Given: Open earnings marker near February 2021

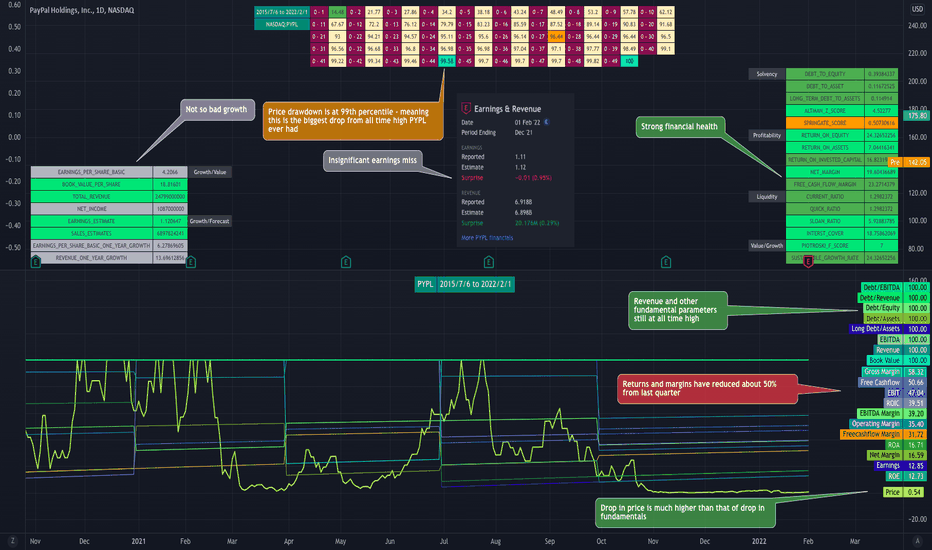Looking at the screenshot, I should [x=191, y=262].
